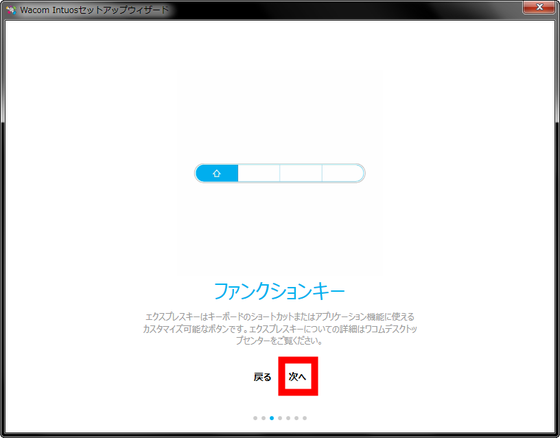The height and width of the screenshot is (438, 560).
Task: Select the highlighted first ExpressKey with home icon
Action: coord(217,173)
